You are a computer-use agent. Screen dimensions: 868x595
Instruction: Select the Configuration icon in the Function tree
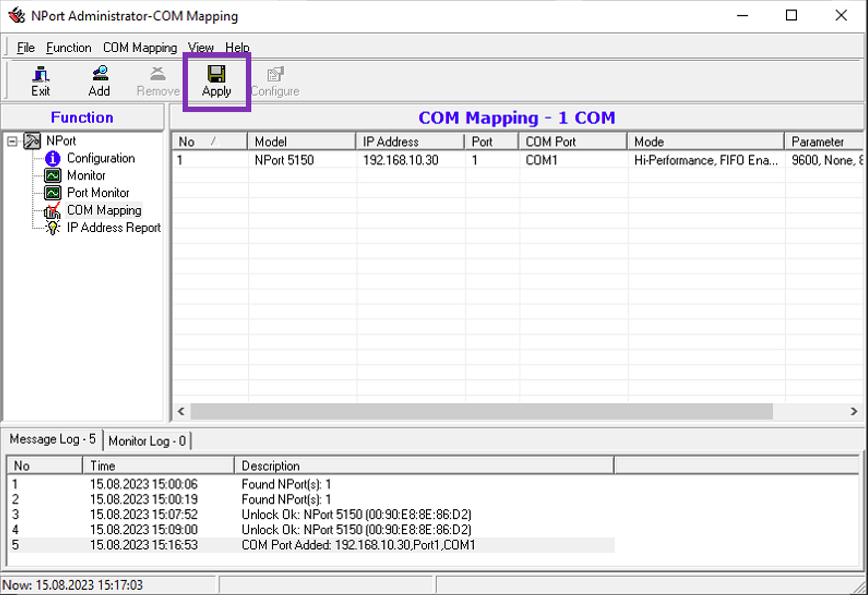pyautogui.click(x=52, y=158)
